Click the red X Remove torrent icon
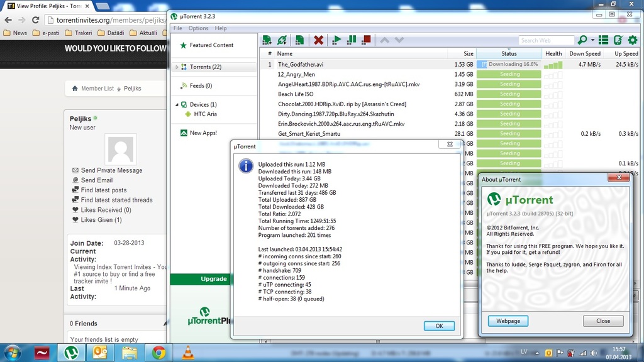 pyautogui.click(x=319, y=40)
